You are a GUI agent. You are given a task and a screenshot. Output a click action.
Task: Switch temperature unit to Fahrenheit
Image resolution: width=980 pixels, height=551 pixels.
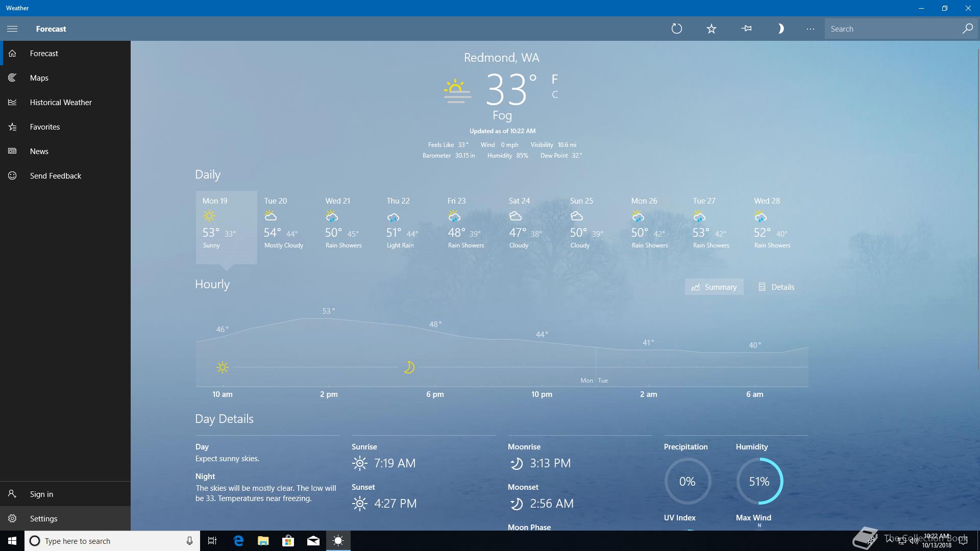[x=555, y=79]
